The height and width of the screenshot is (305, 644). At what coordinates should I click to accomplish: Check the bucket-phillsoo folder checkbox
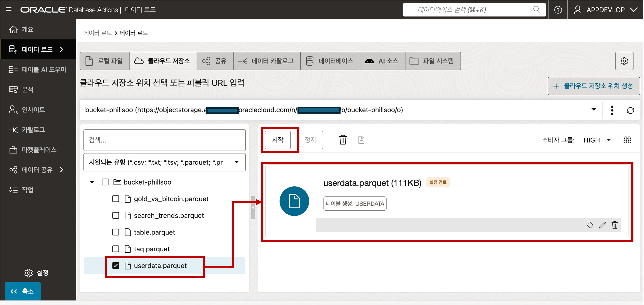(105, 182)
